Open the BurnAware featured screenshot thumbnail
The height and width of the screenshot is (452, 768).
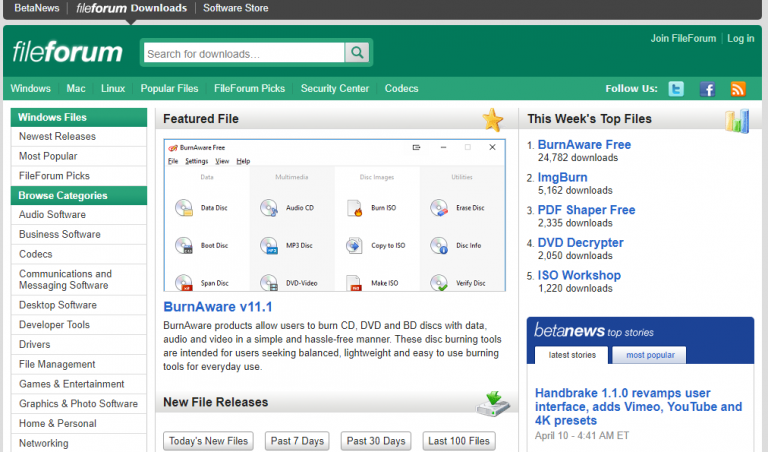pos(335,215)
